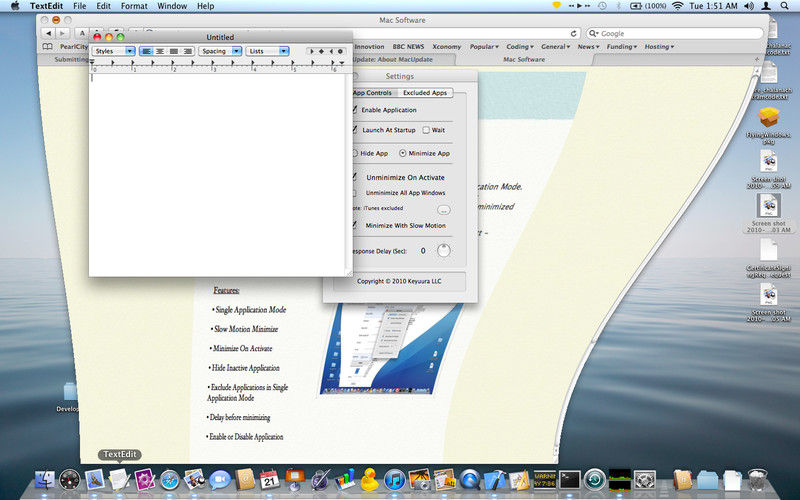Expand the Funding bookmarks folder

click(x=621, y=46)
